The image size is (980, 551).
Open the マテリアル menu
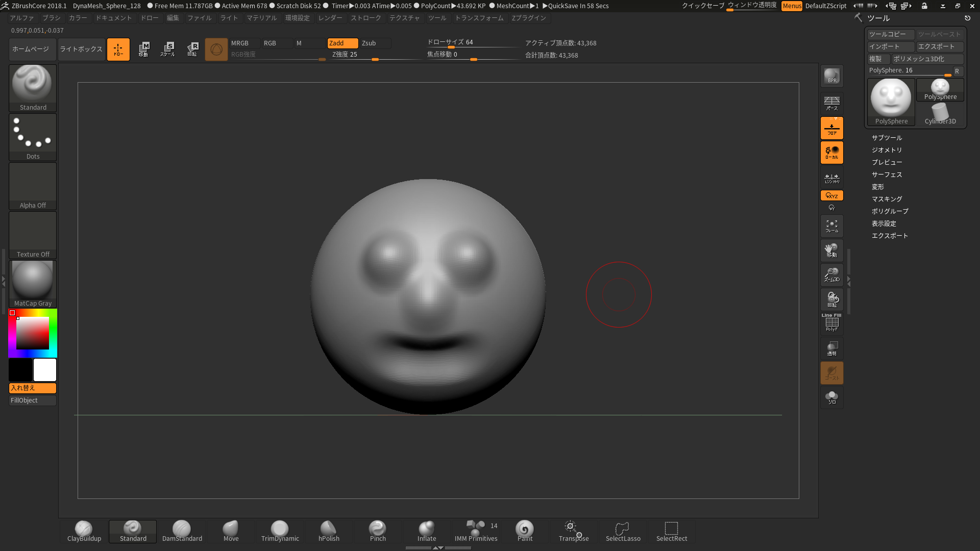tap(261, 17)
